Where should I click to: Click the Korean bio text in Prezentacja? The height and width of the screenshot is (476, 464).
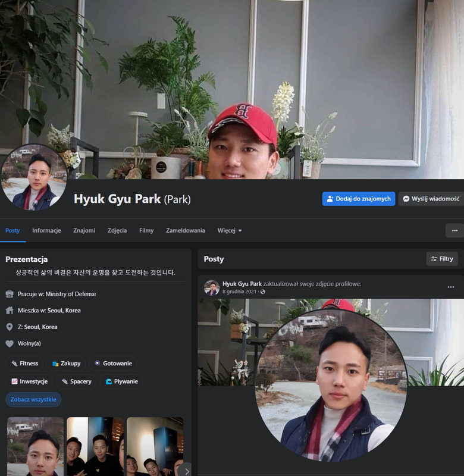point(95,273)
